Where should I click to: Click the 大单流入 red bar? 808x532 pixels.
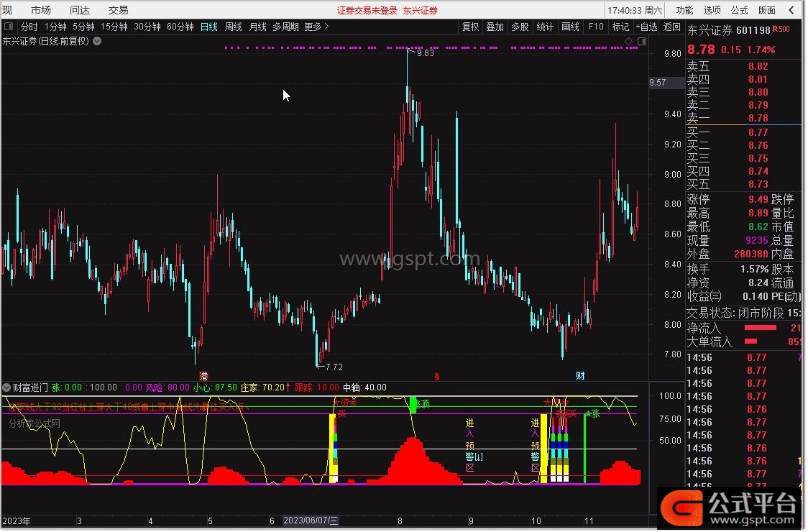(x=750, y=341)
